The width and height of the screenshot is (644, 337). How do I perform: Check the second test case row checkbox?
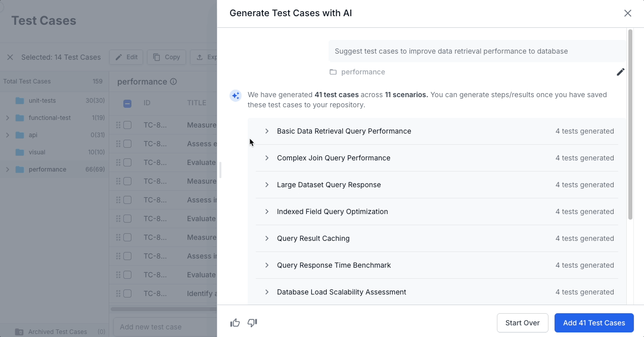point(127,144)
